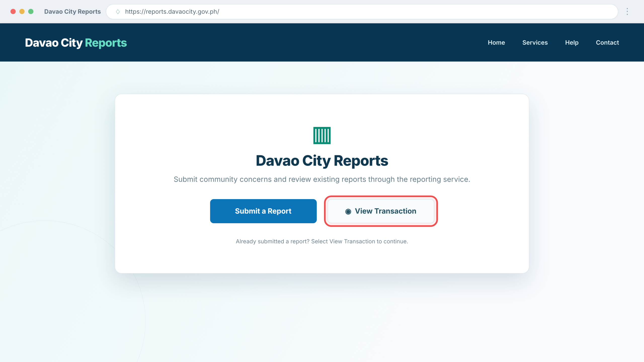Click the green barred building icon
This screenshot has height=362, width=644.
point(322,135)
